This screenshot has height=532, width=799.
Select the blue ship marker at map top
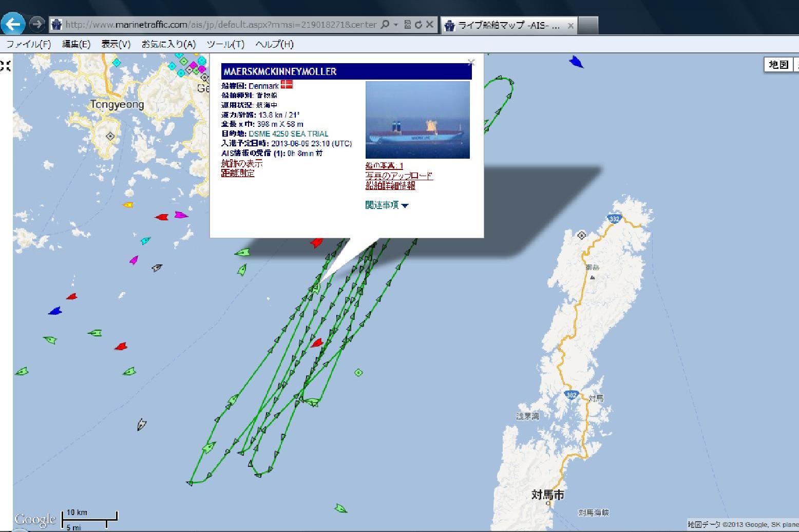577,62
